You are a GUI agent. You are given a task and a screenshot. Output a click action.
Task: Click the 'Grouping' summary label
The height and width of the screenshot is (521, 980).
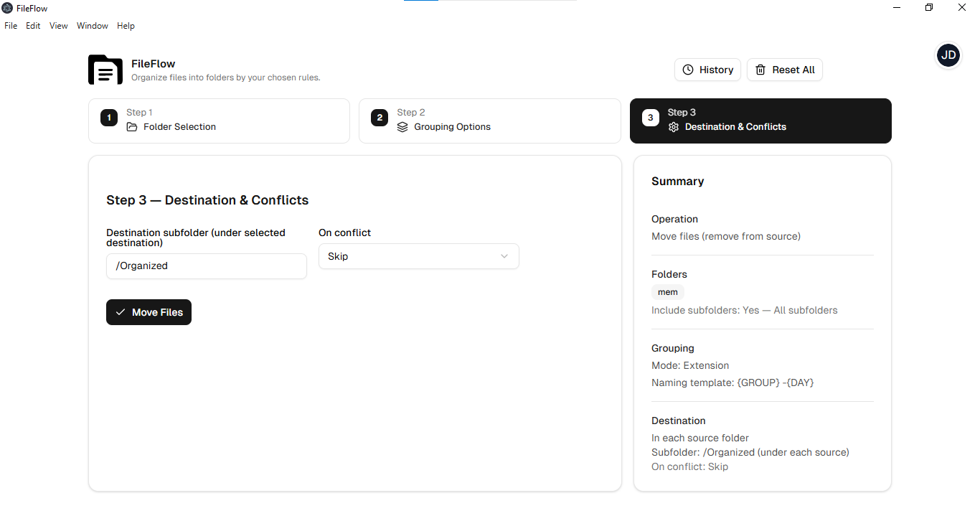pyautogui.click(x=673, y=348)
